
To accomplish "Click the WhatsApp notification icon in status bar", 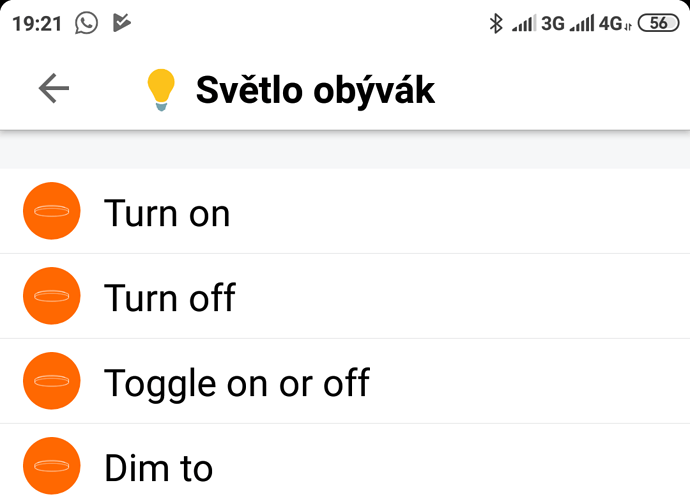I will click(87, 22).
